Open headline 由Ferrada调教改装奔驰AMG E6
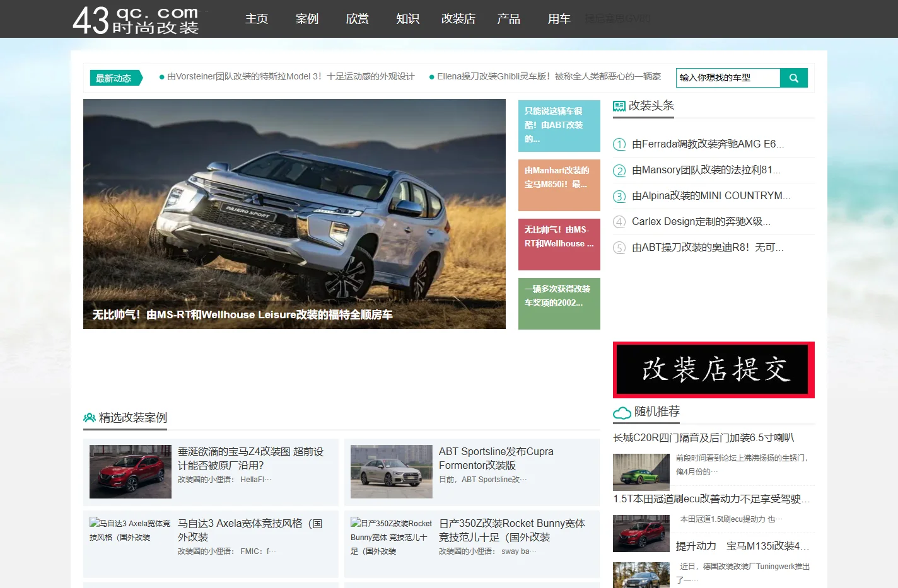 (x=708, y=144)
